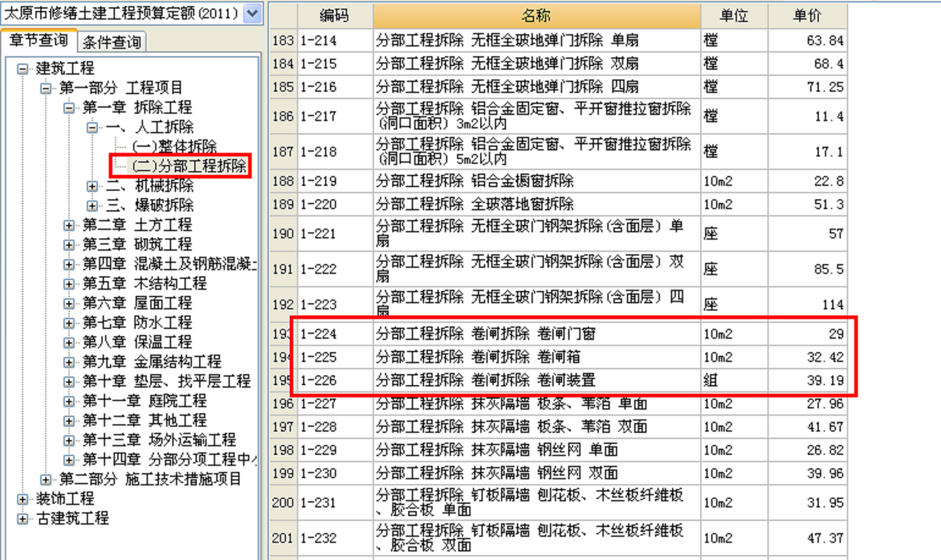This screenshot has height=560, width=941.
Task: Select (一)整体拆除 tree item
Action: pyautogui.click(x=174, y=147)
